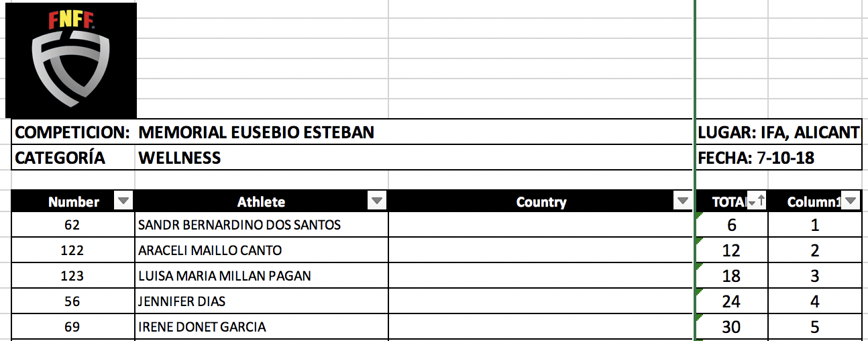Click the ARACELI MAILLO CANTO cell
Screen dimensions: 868x341
coord(210,250)
